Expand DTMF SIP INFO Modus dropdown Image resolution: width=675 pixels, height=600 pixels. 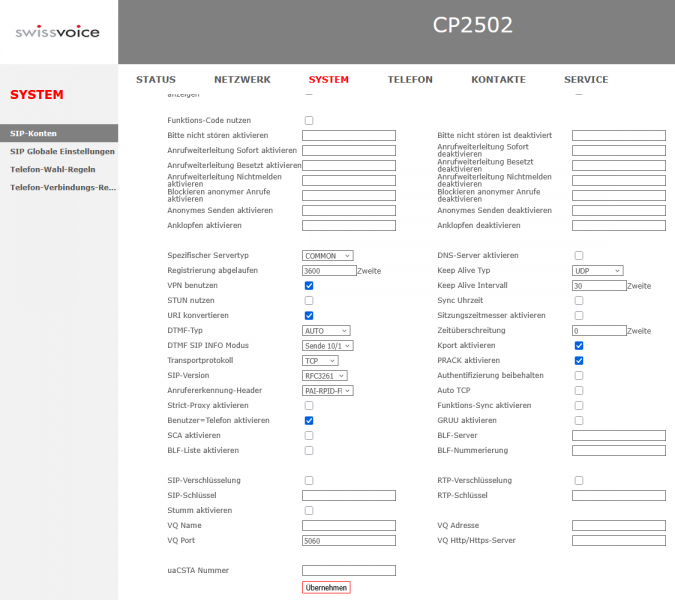328,346
